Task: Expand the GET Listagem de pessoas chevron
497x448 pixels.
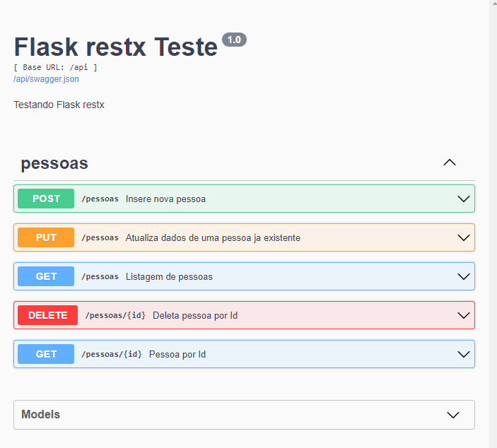Action: pos(464,276)
